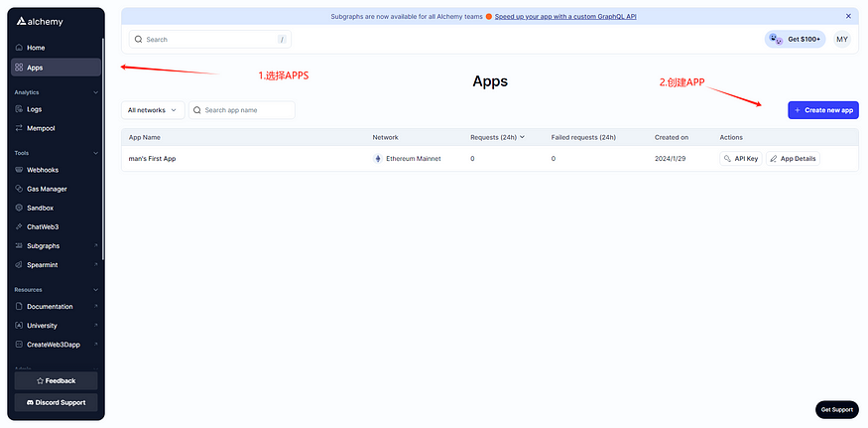Click the Ethereum logo icon in row
The image size is (868, 428).
tap(378, 159)
